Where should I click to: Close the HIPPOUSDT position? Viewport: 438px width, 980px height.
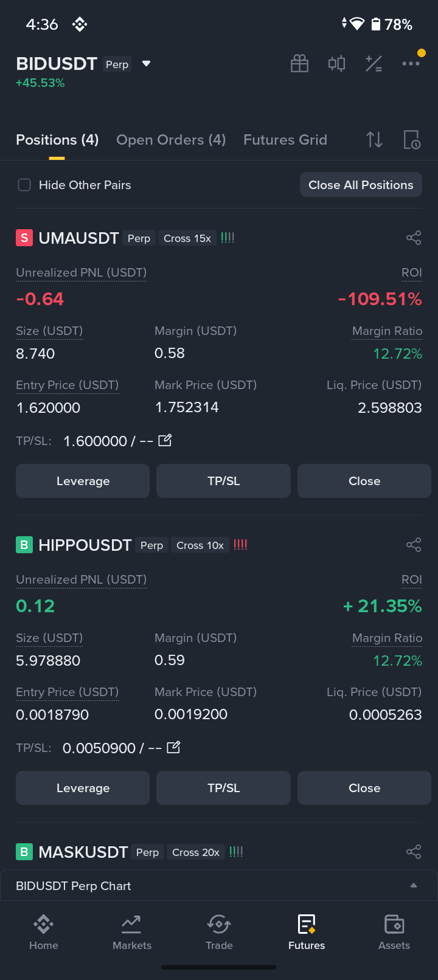pyautogui.click(x=364, y=788)
